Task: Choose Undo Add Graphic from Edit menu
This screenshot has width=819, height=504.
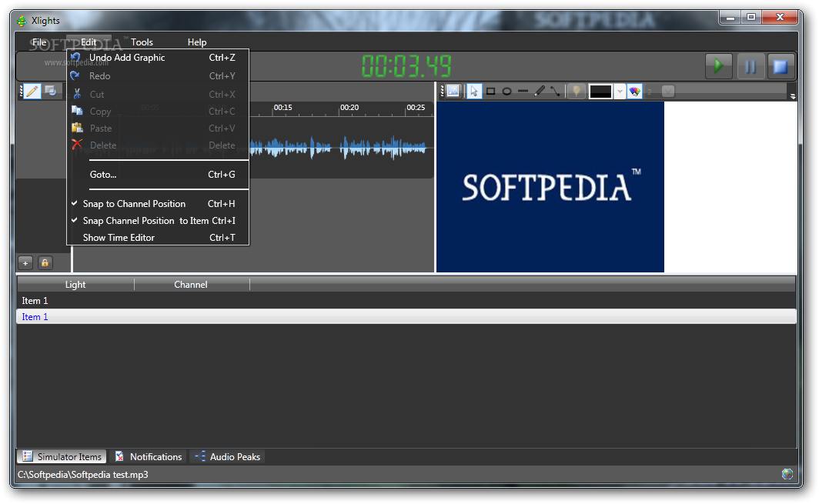Action: [158, 58]
